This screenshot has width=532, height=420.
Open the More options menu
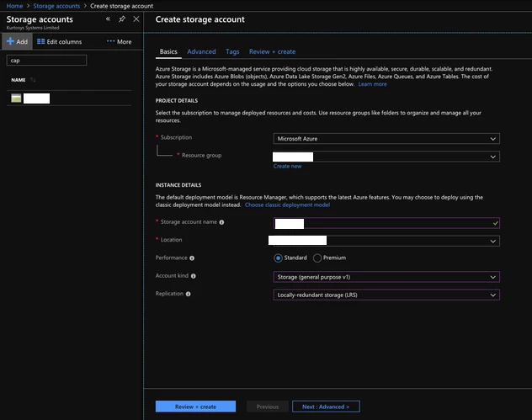[x=119, y=42]
